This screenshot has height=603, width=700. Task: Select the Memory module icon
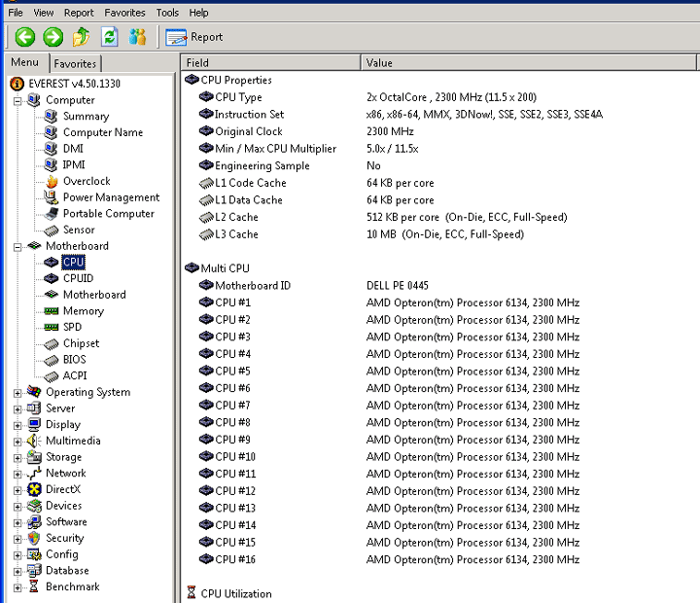click(x=52, y=311)
